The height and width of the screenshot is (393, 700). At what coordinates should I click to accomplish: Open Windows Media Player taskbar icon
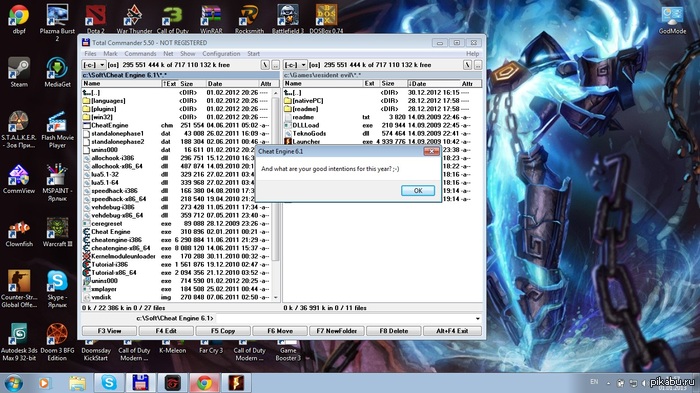44,383
